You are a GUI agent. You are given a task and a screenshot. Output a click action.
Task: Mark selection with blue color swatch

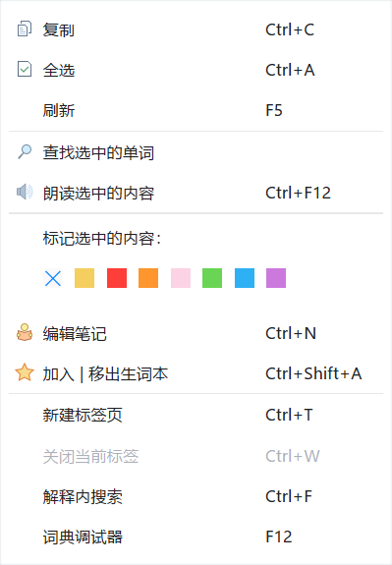[245, 278]
